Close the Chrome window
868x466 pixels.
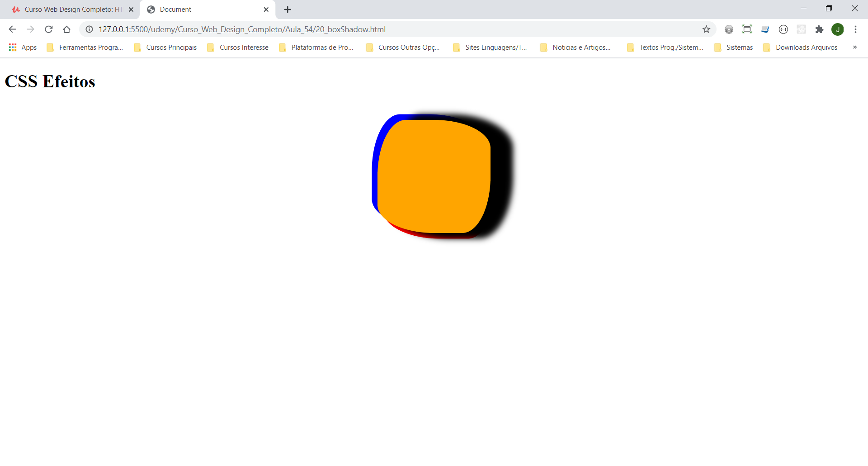point(854,9)
